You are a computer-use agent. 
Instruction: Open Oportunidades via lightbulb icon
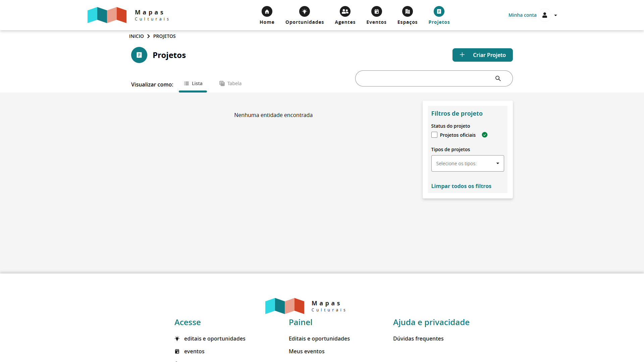pyautogui.click(x=305, y=12)
